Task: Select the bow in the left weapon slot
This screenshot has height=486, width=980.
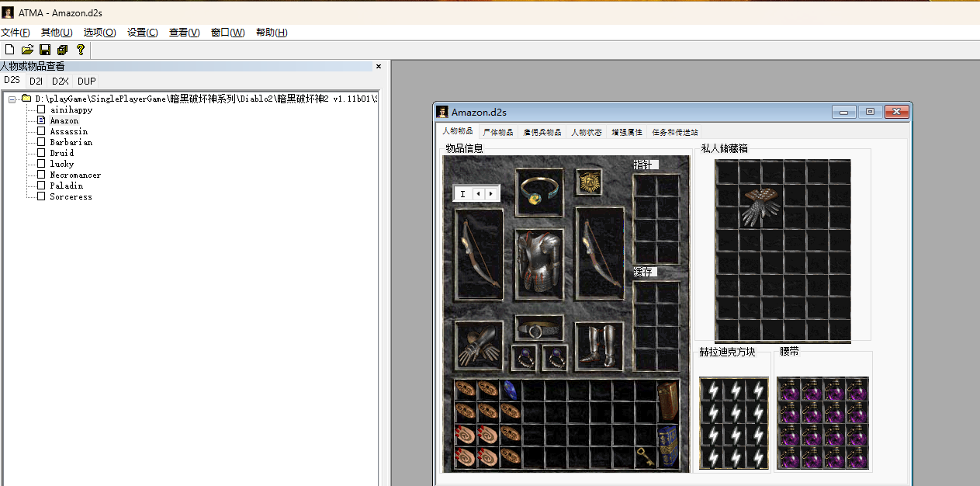Action: click(x=479, y=254)
